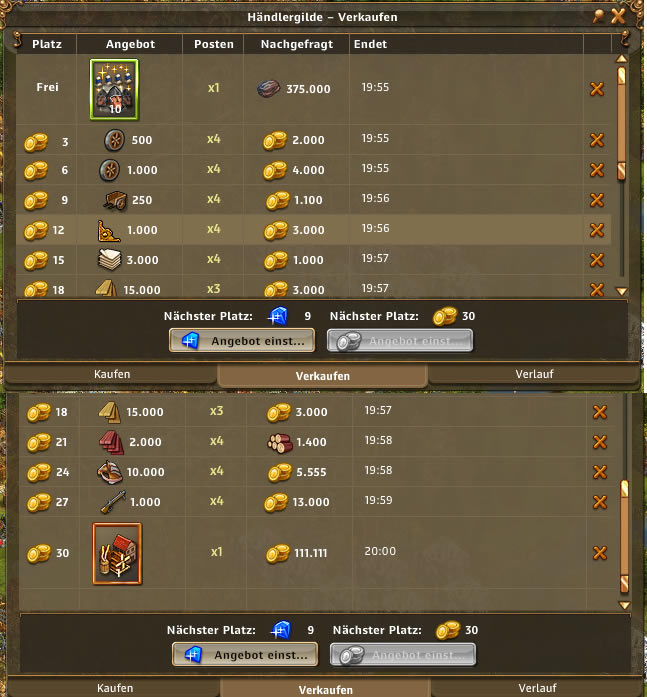Cancel the 375.000 offer with orange X
Screen dimensions: 647x697
coord(597,89)
